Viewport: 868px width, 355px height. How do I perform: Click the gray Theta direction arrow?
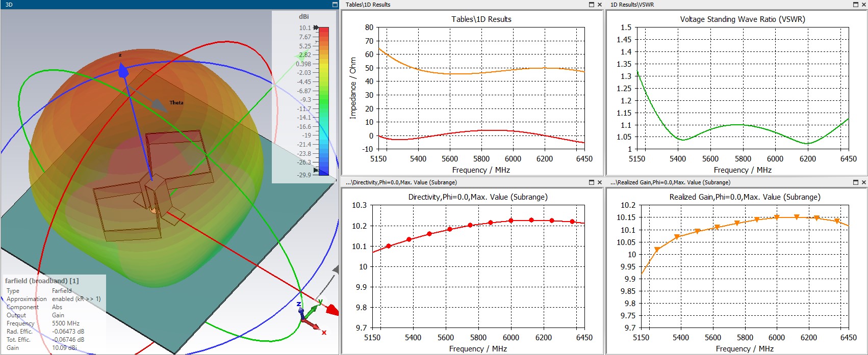tap(160, 105)
